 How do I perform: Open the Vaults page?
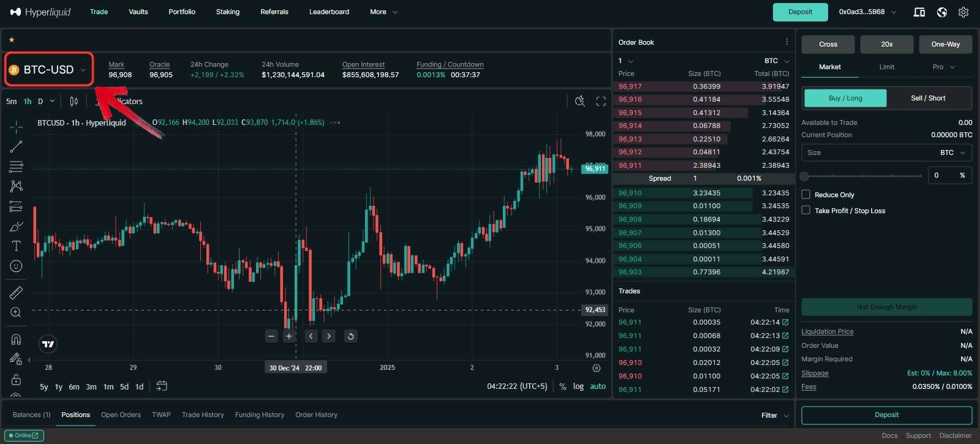138,12
